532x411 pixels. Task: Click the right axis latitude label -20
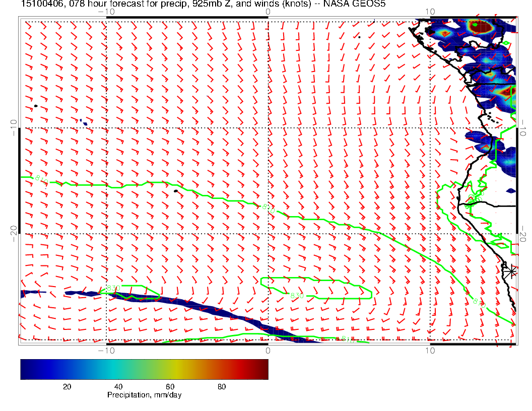pyautogui.click(x=524, y=233)
